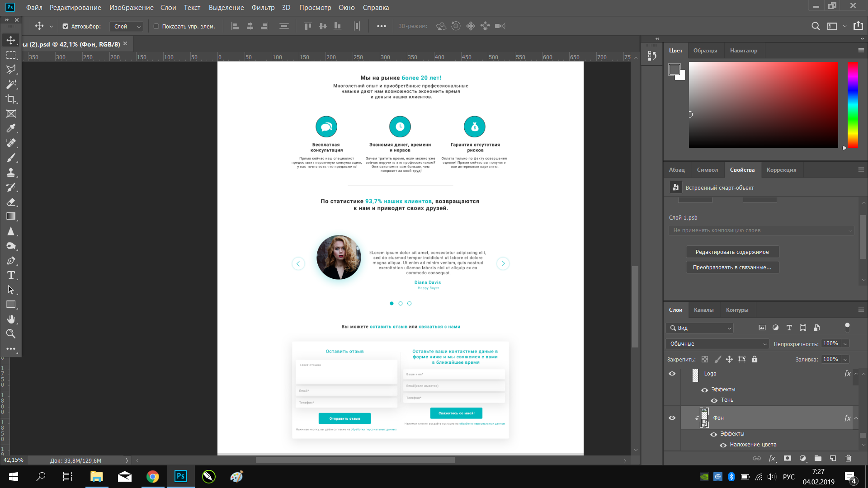Screen dimensions: 868x488
Task: Hide the Logo layer visibility eye
Action: click(672, 374)
